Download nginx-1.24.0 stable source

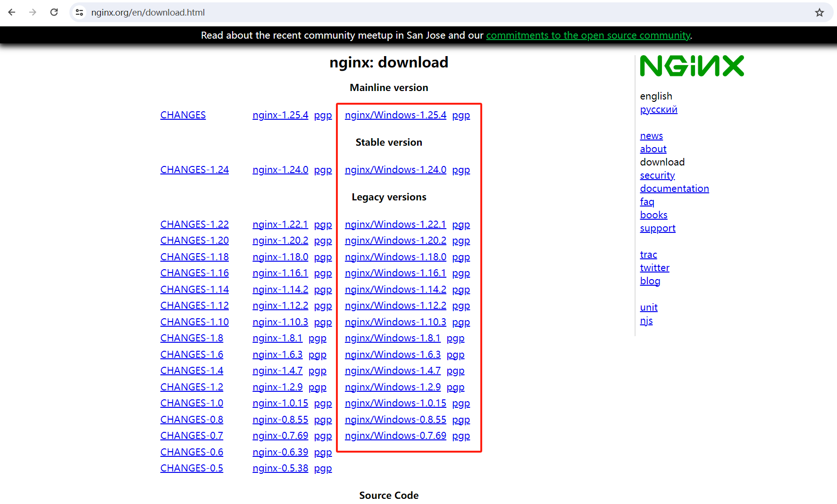(280, 170)
